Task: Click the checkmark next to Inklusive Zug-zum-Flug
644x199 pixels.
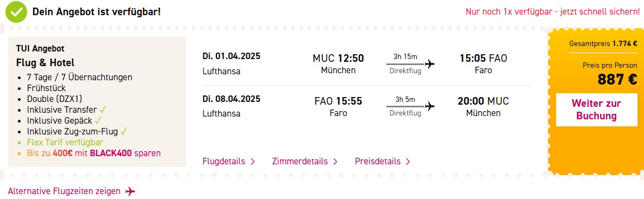Action: click(124, 132)
